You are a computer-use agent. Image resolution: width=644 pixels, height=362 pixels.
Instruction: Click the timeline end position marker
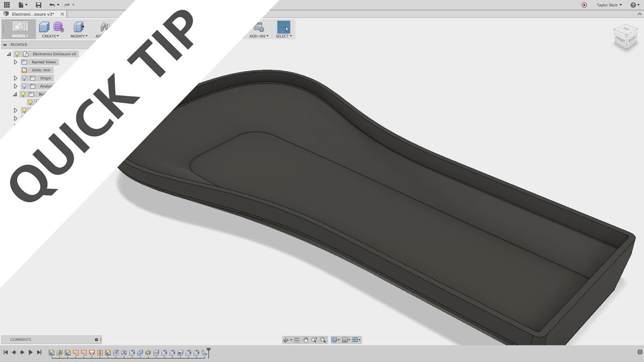(x=209, y=352)
